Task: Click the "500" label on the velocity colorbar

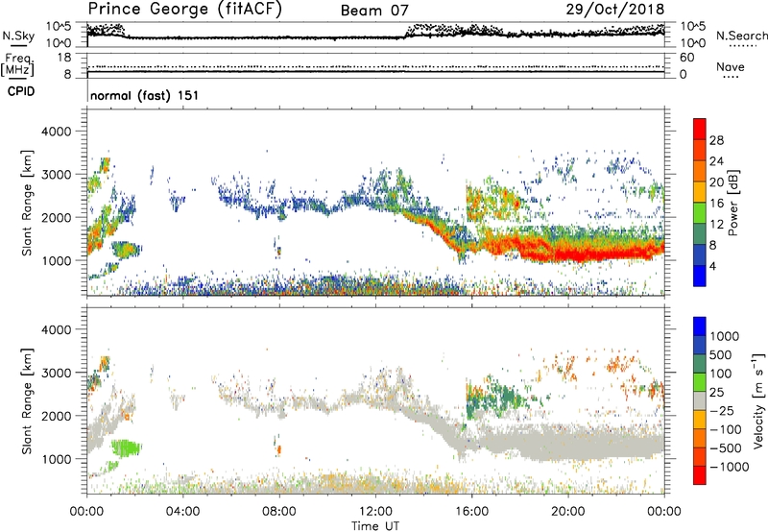Action: (x=721, y=355)
